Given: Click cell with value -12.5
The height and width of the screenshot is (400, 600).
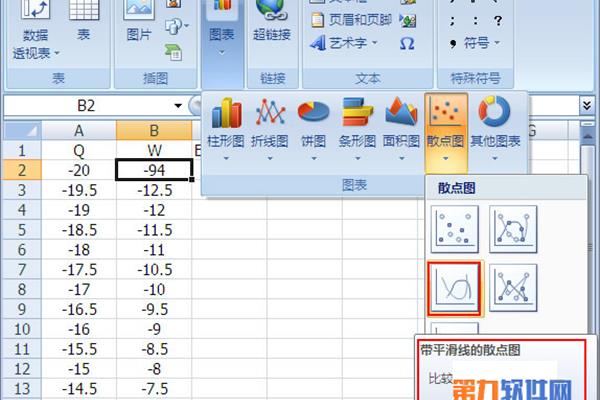Looking at the screenshot, I should (x=154, y=190).
